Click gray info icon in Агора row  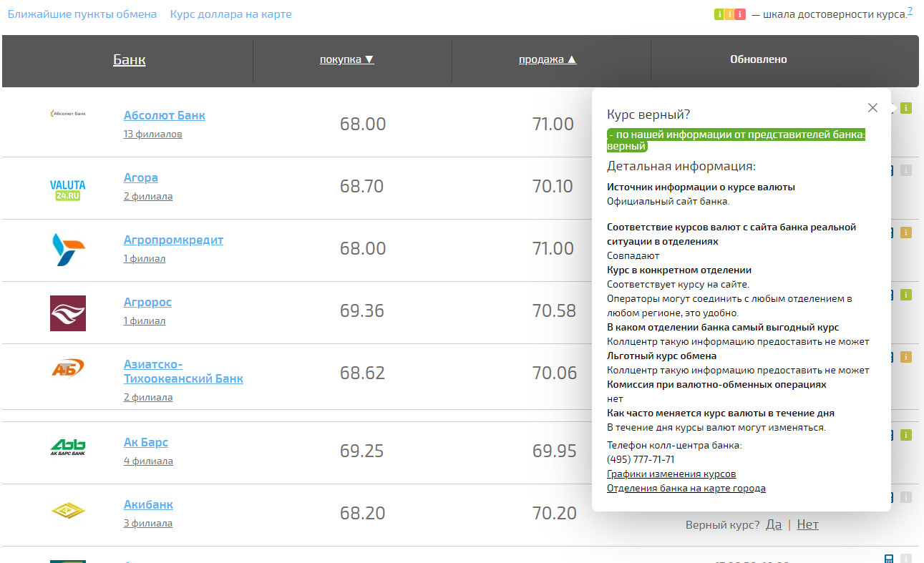(x=905, y=170)
